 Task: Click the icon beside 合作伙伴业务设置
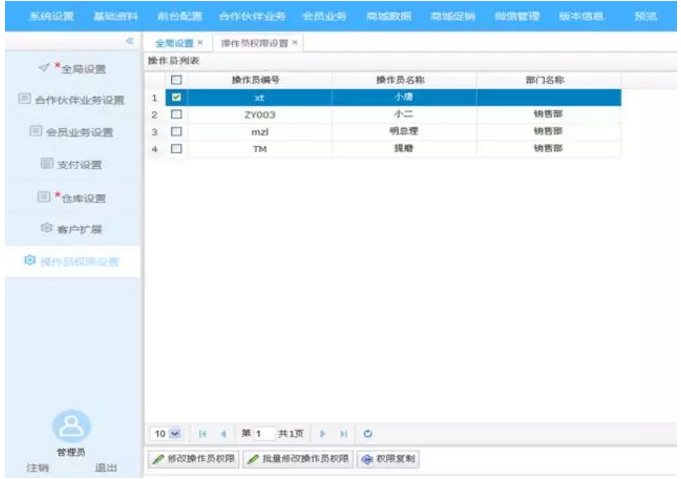(x=24, y=99)
